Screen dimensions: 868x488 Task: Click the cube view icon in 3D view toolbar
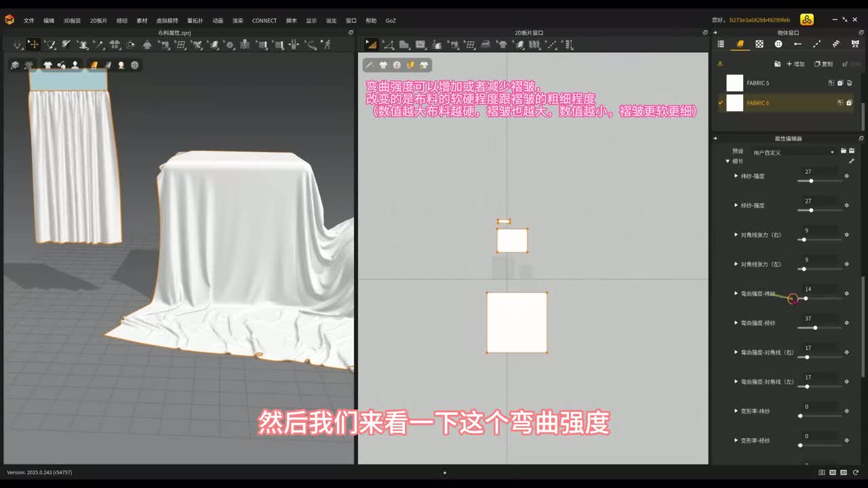(x=15, y=65)
